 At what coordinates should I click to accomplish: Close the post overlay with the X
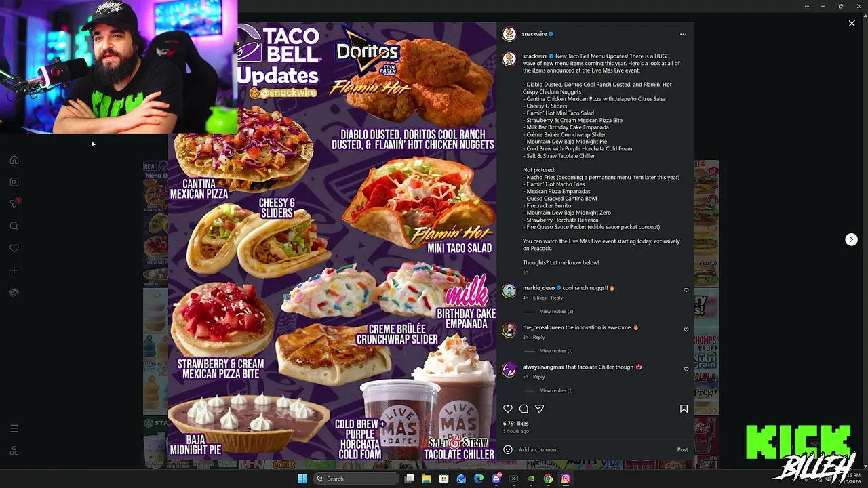[x=852, y=24]
